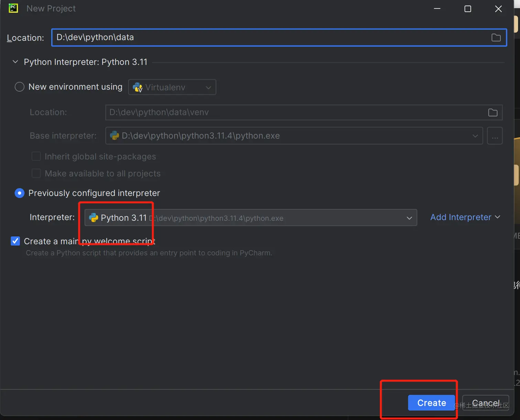The image size is (520, 420).
Task: Click the 'Python Interpreter: Python 3.11' heading
Action: coord(86,62)
